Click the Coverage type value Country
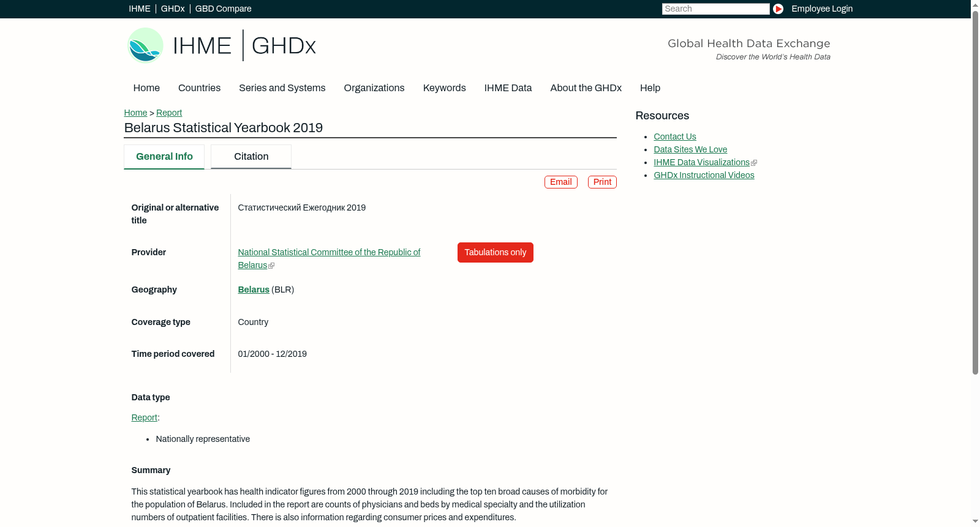 click(253, 323)
